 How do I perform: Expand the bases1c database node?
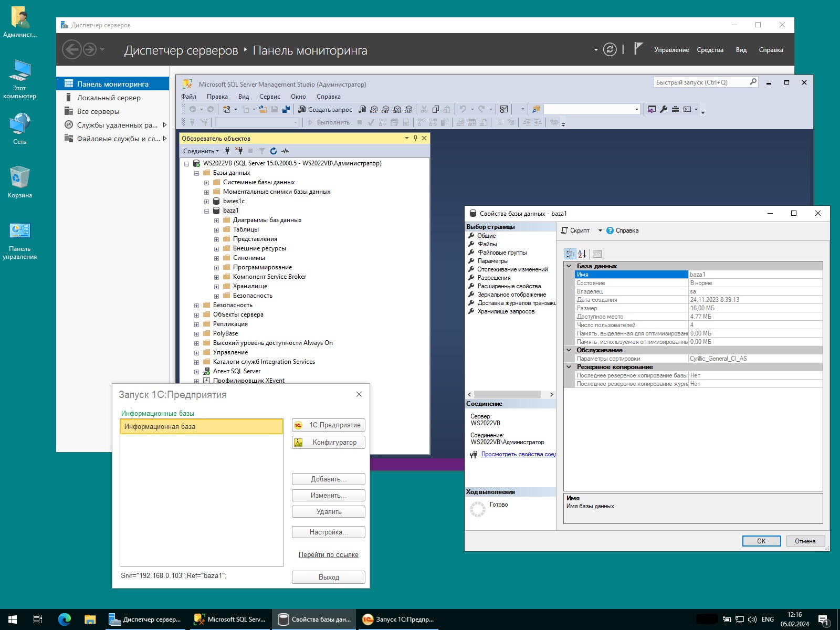(x=206, y=202)
